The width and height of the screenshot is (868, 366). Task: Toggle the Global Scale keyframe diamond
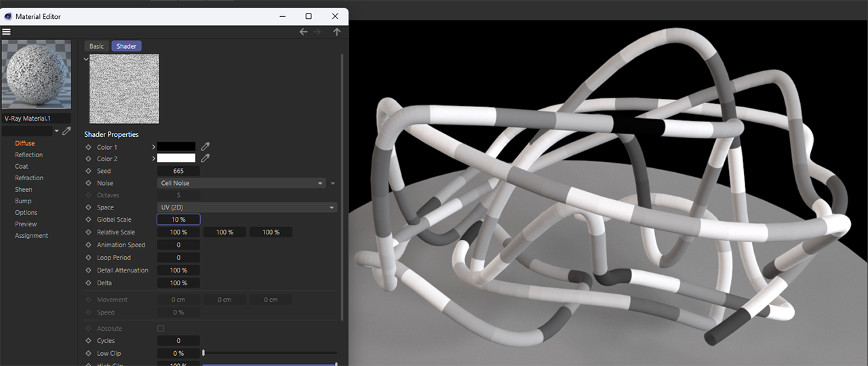[x=88, y=220]
